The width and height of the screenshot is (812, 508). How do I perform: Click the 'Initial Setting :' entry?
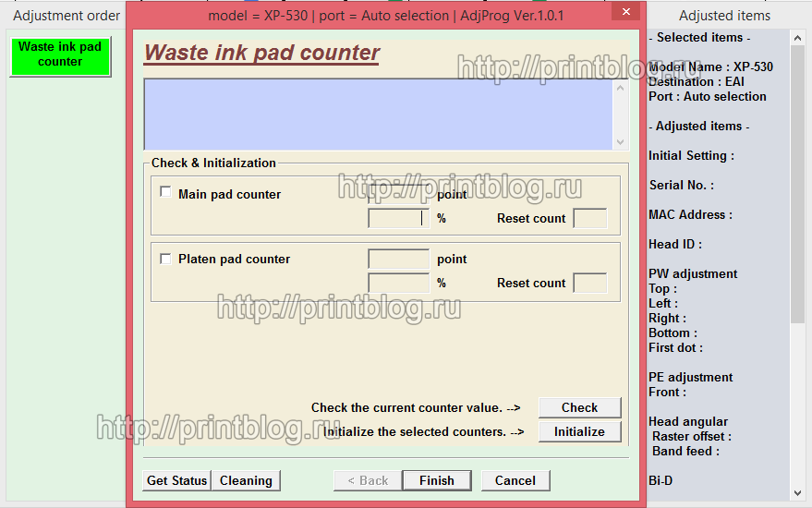point(691,156)
